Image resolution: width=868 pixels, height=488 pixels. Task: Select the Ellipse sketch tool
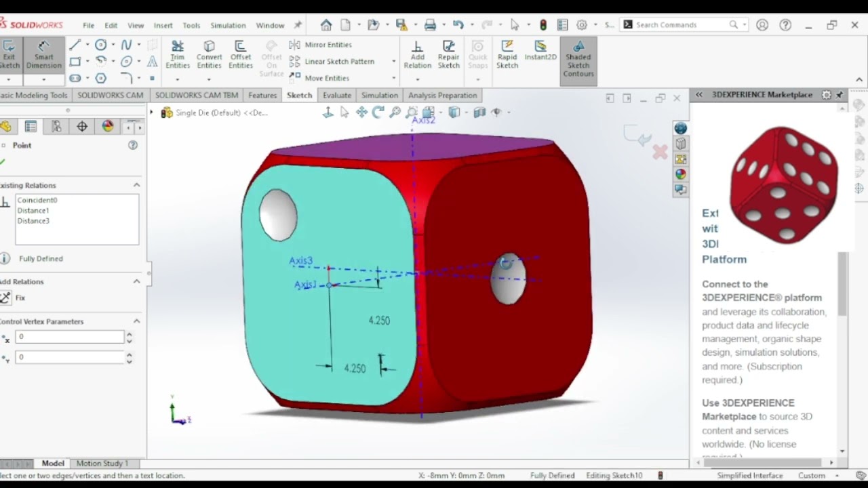(126, 62)
